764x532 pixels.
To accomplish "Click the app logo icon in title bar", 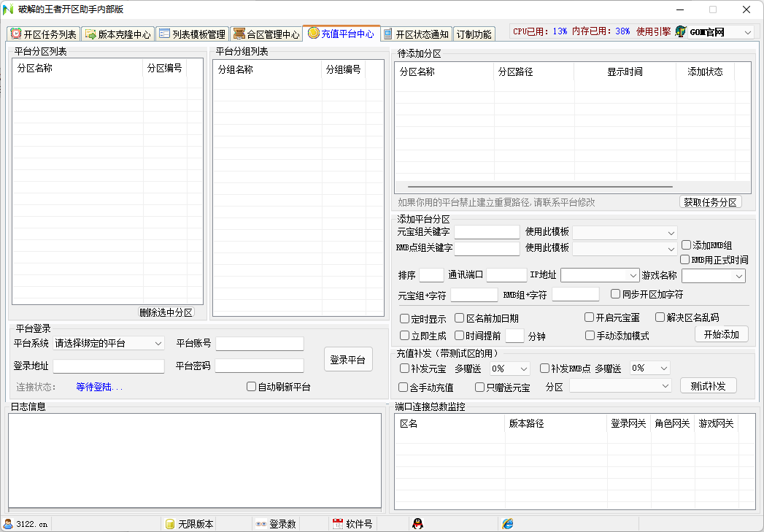I will coord(8,9).
